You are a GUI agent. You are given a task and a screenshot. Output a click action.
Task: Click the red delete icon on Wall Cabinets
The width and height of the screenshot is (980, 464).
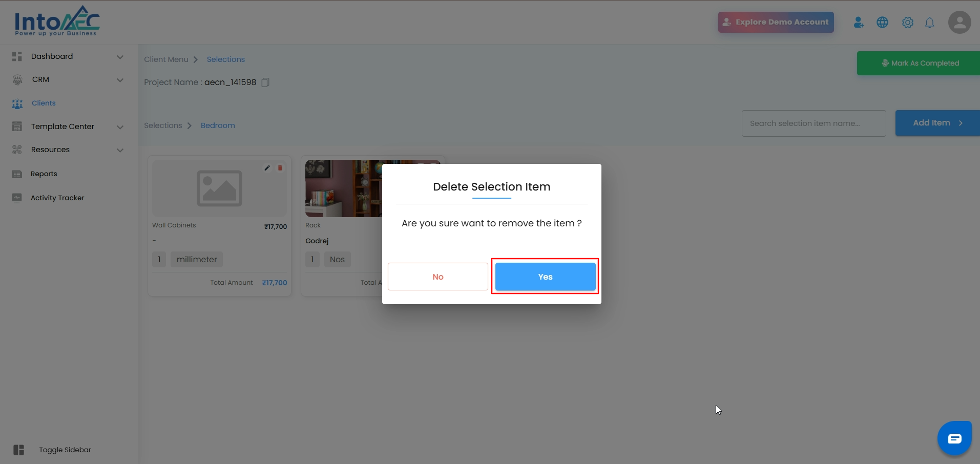pyautogui.click(x=280, y=168)
